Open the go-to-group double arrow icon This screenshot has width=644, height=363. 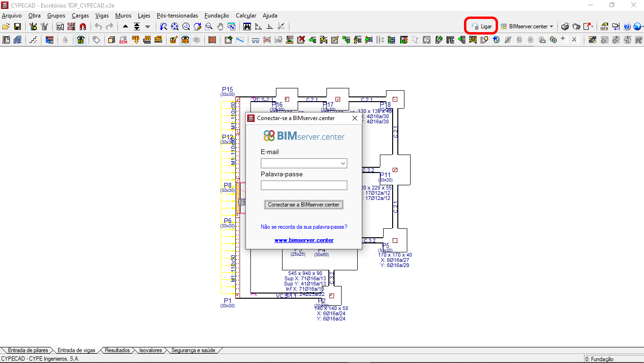point(137,26)
